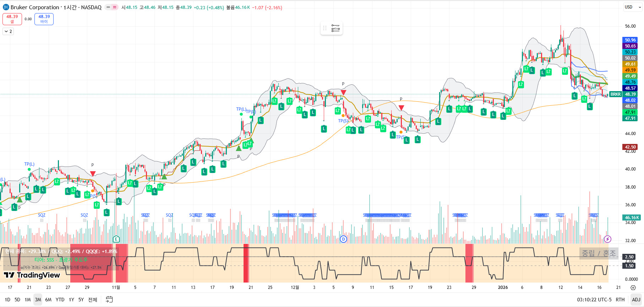The width and height of the screenshot is (644, 307).
Task: Grab the floating toolbar drag handle
Action: pos(325,28)
